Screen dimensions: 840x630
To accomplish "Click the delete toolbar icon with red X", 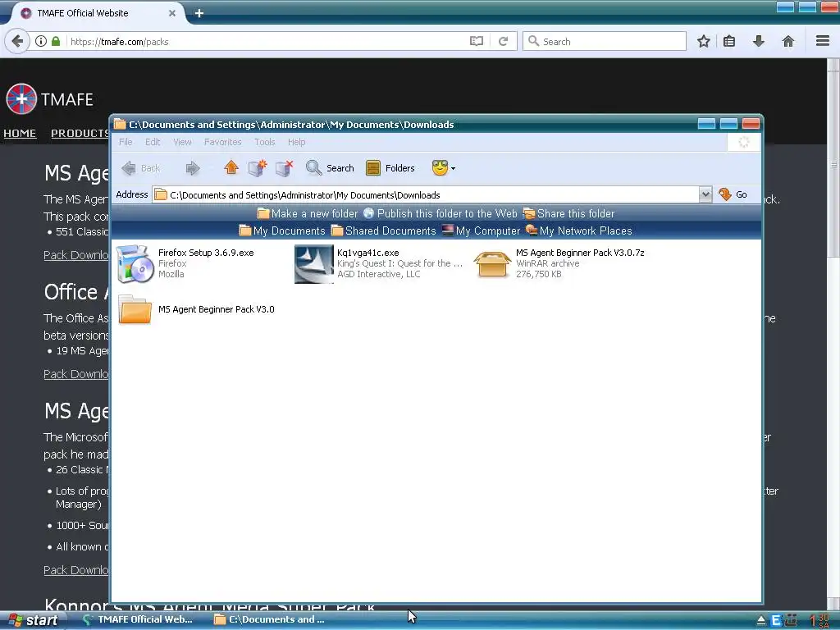I will (284, 167).
